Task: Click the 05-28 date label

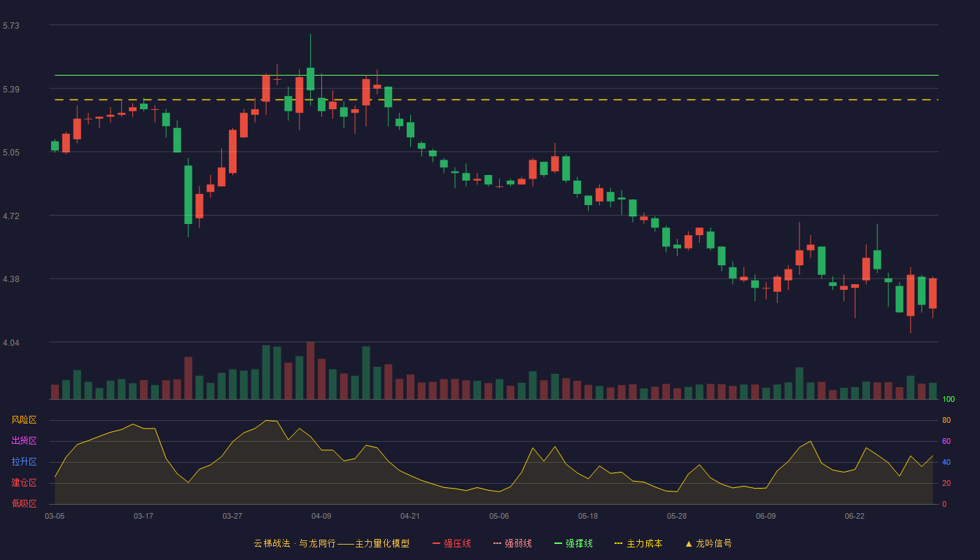Action: 677,516
